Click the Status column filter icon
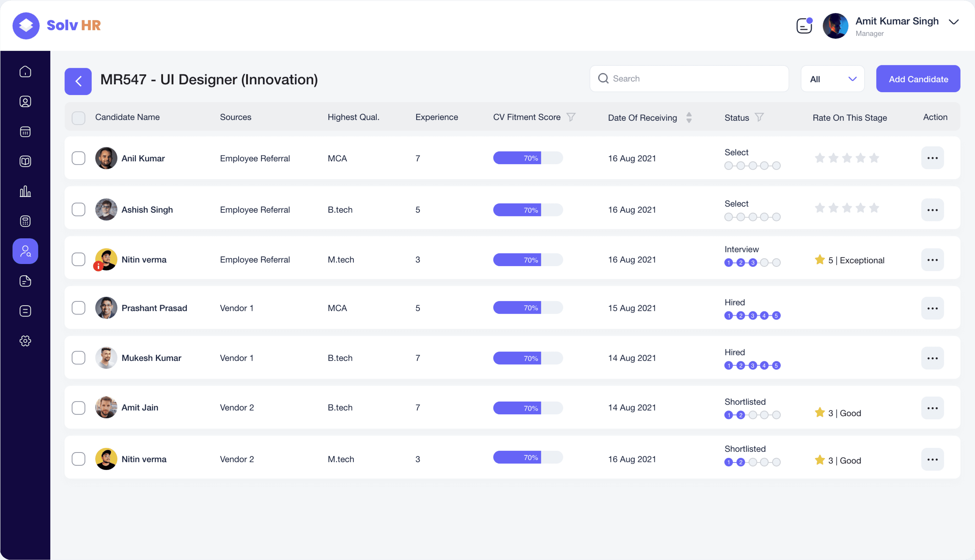This screenshot has height=560, width=975. pyautogui.click(x=759, y=117)
